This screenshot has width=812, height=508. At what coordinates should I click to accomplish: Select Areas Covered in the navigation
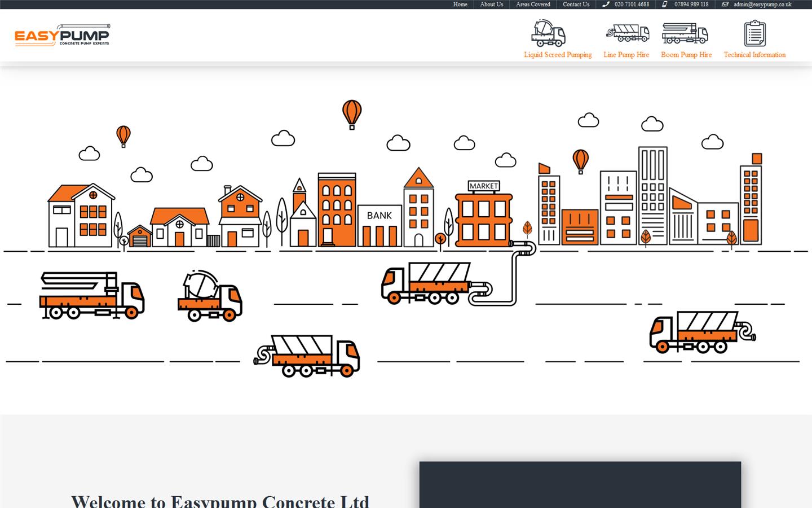click(x=532, y=5)
